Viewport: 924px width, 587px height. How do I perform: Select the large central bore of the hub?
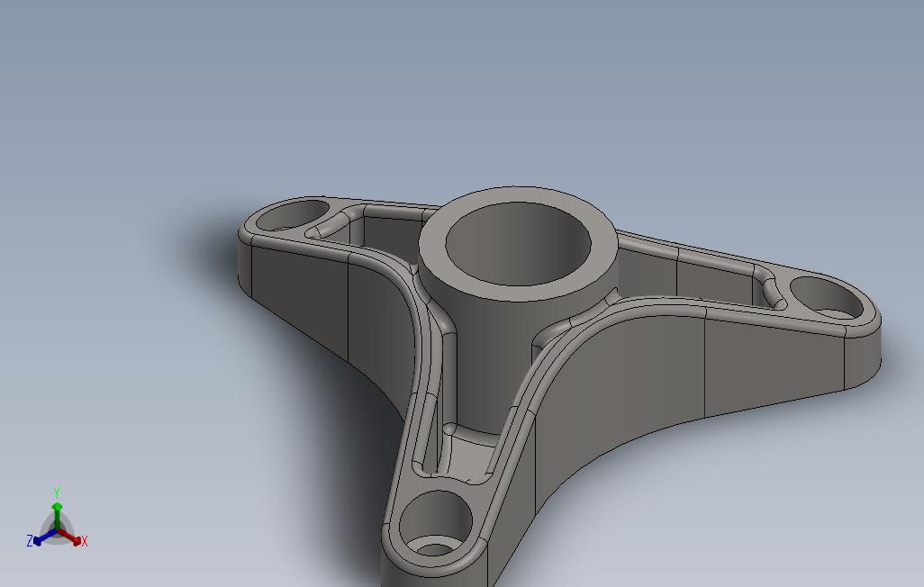click(518, 243)
